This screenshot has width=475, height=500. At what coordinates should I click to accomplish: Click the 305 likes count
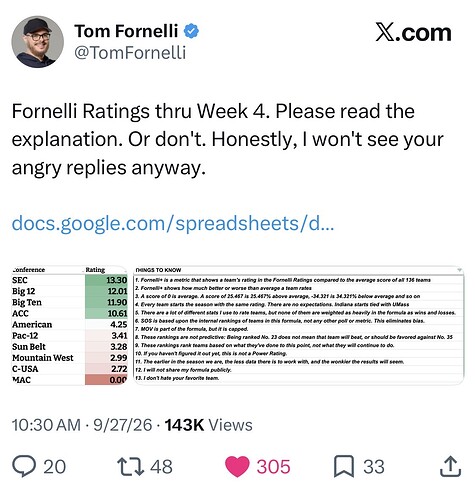tap(273, 467)
